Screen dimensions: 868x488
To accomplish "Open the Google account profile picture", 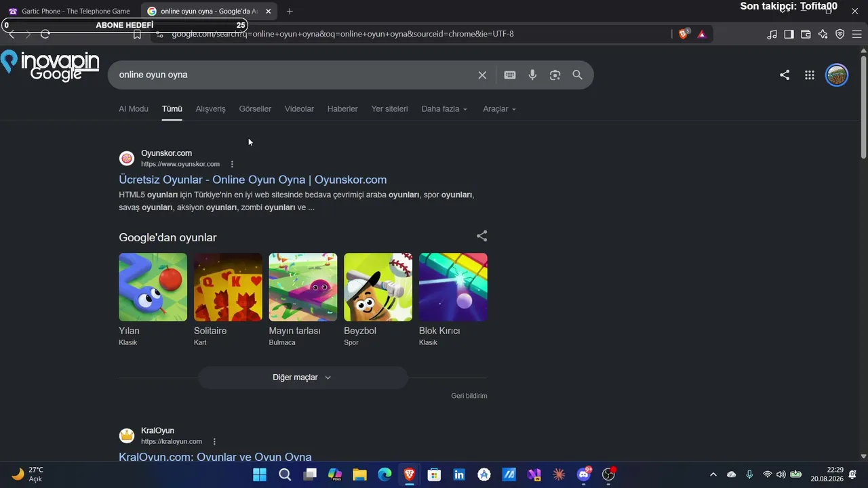I will (837, 75).
